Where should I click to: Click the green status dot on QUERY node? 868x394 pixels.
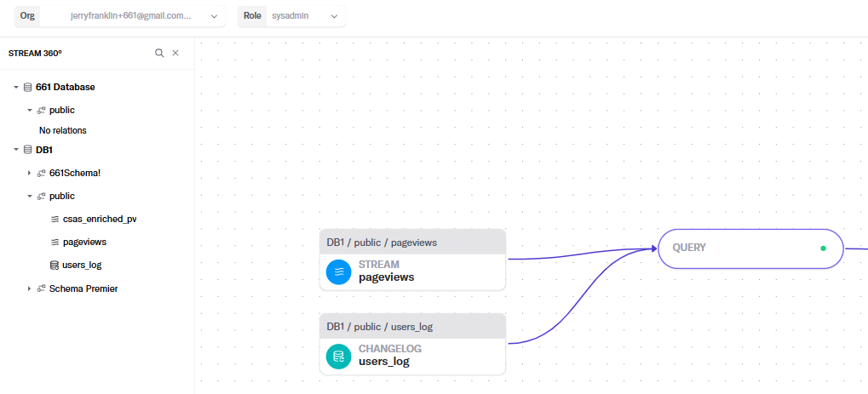pyautogui.click(x=823, y=248)
